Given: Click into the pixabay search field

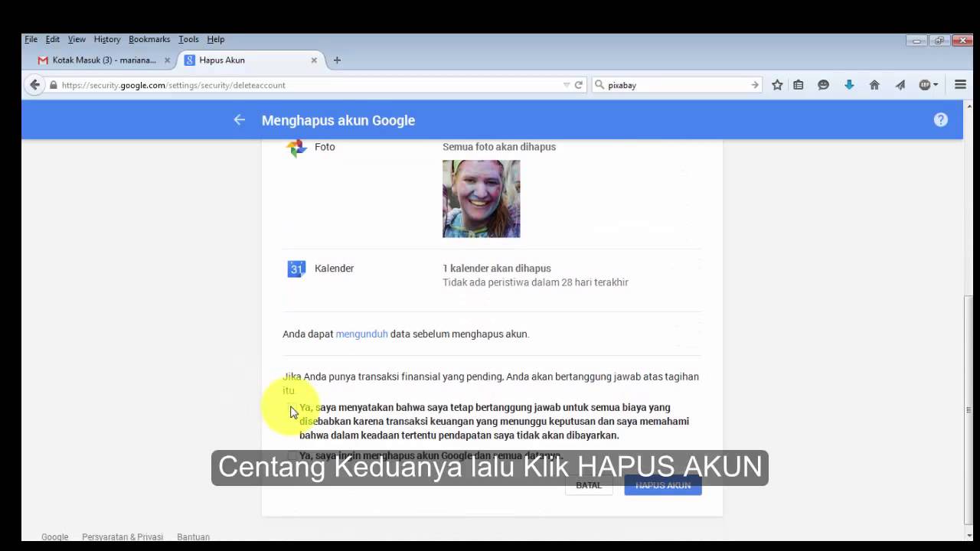Looking at the screenshot, I should pyautogui.click(x=677, y=85).
